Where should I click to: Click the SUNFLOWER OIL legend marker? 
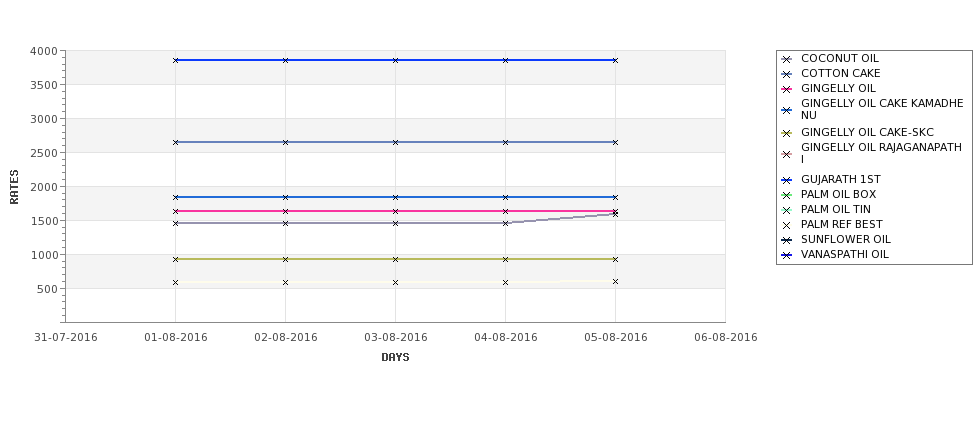click(787, 240)
